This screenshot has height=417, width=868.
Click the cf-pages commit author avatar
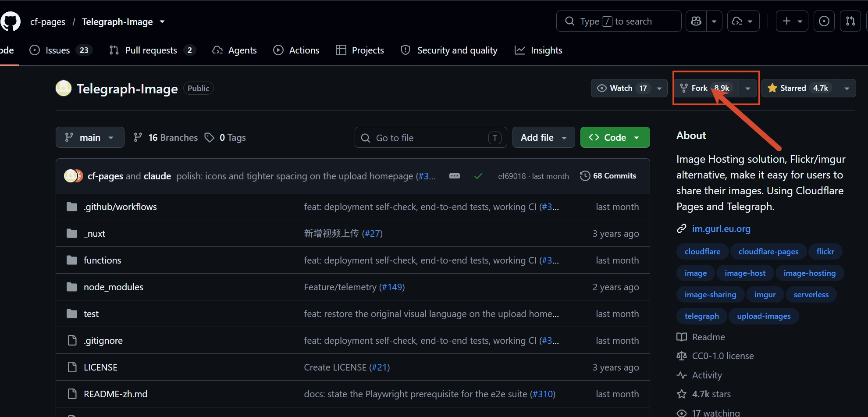pyautogui.click(x=70, y=176)
